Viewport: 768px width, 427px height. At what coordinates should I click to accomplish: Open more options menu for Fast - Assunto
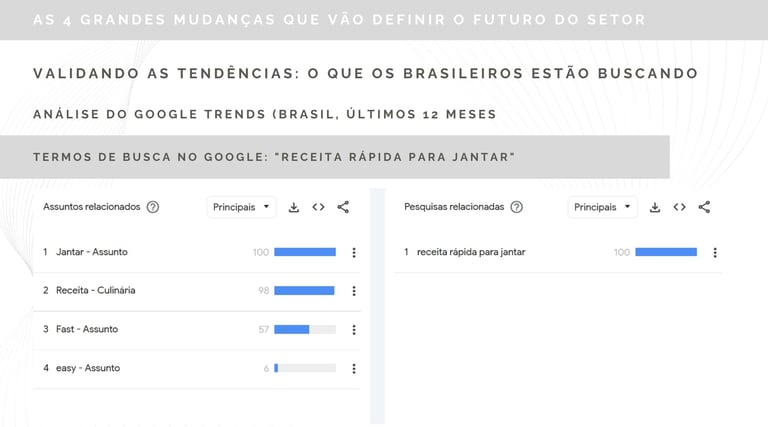(x=354, y=329)
